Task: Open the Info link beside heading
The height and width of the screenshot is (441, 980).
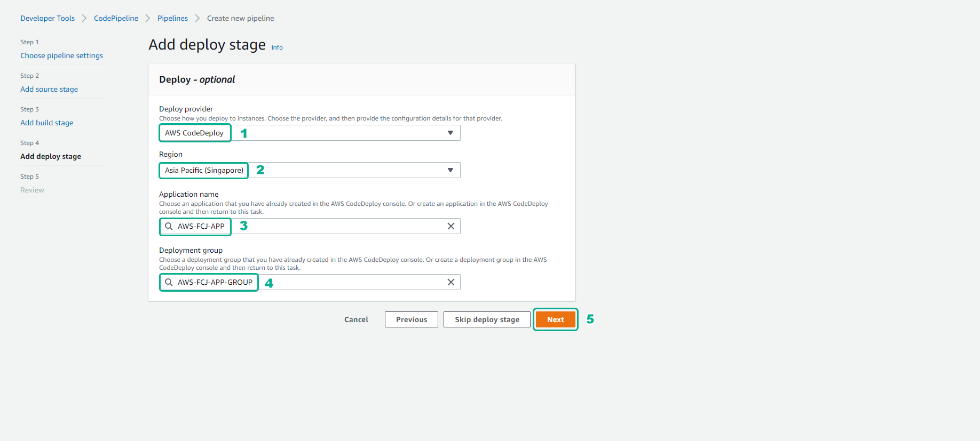Action: (277, 47)
